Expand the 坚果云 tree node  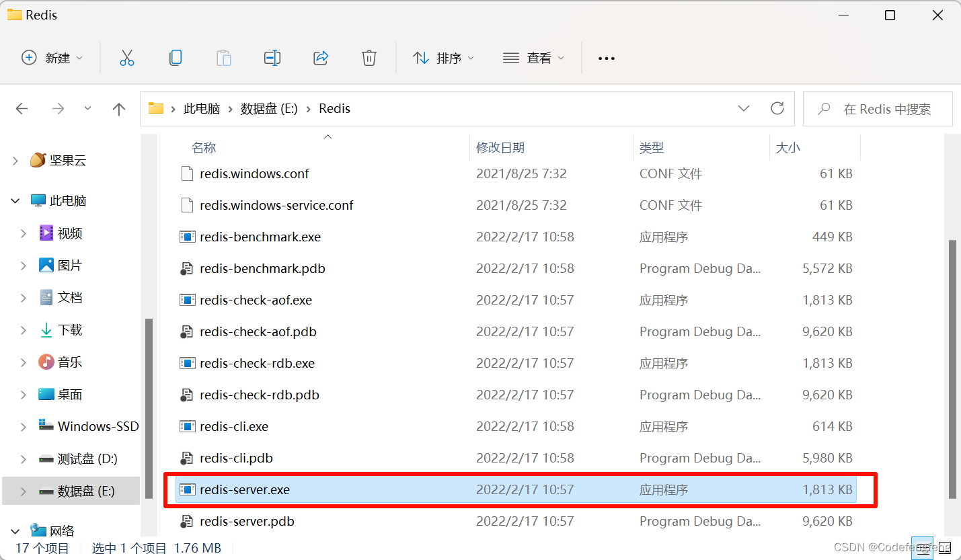click(x=15, y=161)
